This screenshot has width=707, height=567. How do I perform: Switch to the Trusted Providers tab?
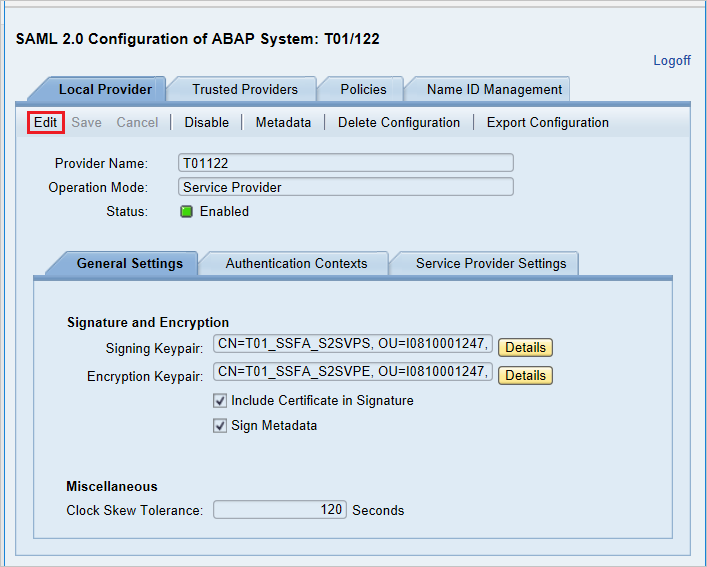tap(245, 90)
